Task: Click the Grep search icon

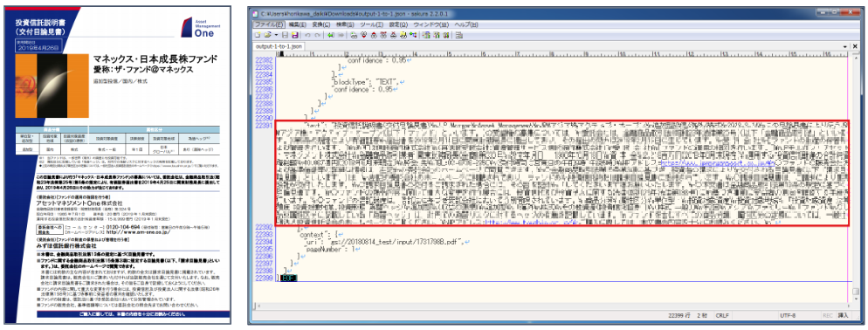Action: pyautogui.click(x=403, y=35)
